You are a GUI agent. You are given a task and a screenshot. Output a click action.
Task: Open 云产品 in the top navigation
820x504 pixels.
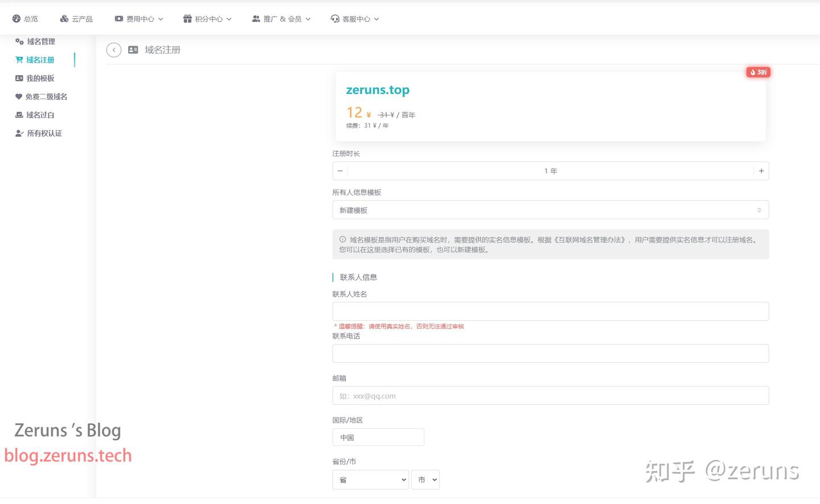pyautogui.click(x=76, y=19)
